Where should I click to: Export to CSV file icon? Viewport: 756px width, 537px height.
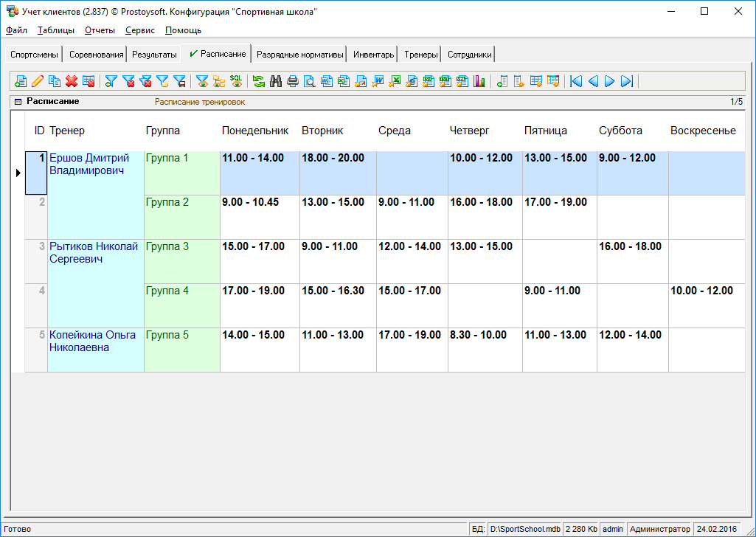coord(428,81)
